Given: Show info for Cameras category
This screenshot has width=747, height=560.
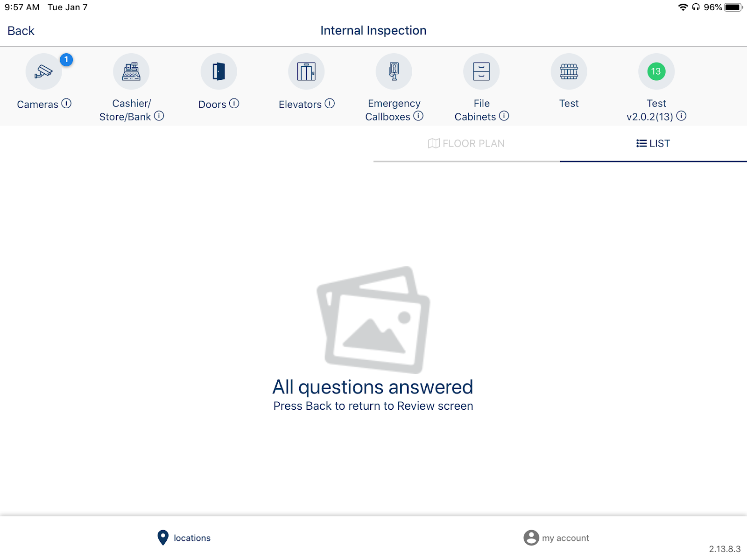Looking at the screenshot, I should click(67, 104).
